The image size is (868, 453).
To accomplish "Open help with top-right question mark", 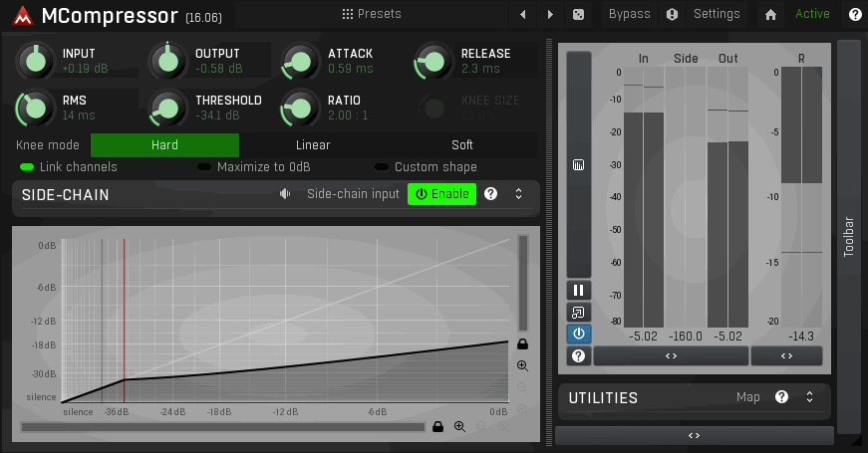I will [855, 14].
